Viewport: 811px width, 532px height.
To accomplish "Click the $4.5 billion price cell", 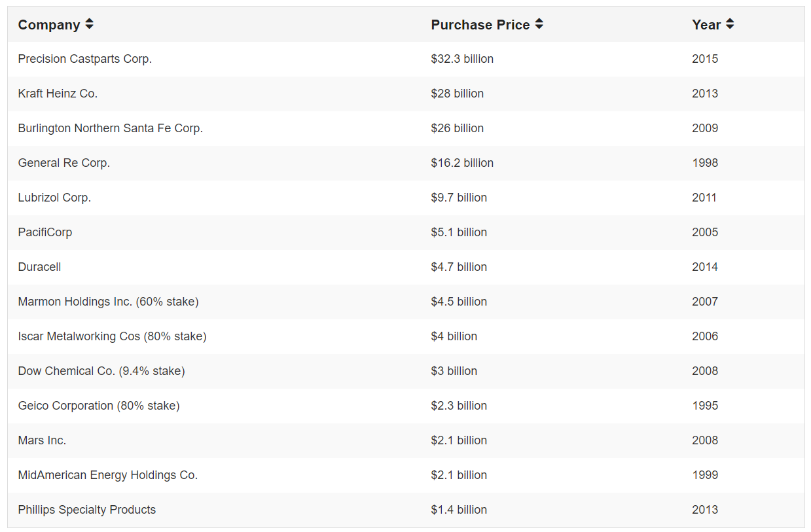I will [x=459, y=302].
